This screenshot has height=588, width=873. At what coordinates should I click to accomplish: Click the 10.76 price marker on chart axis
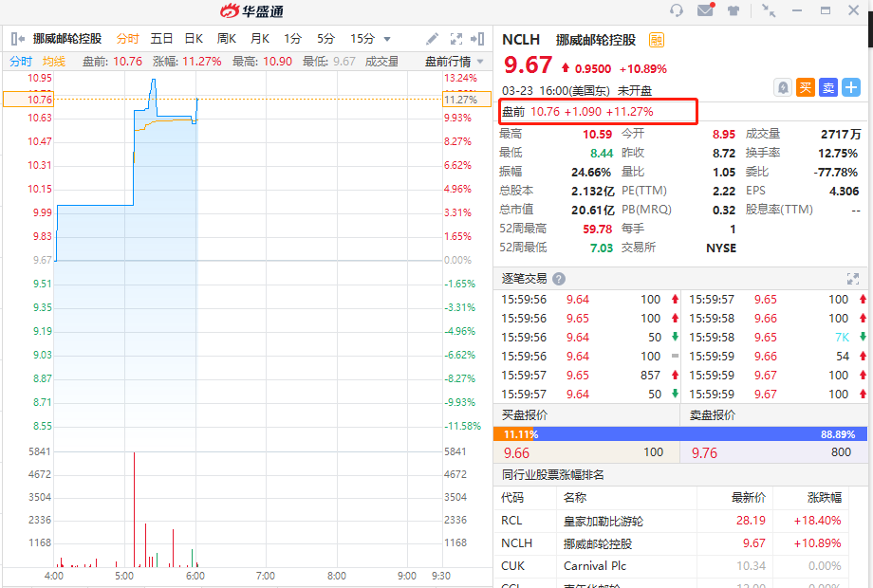(28, 100)
